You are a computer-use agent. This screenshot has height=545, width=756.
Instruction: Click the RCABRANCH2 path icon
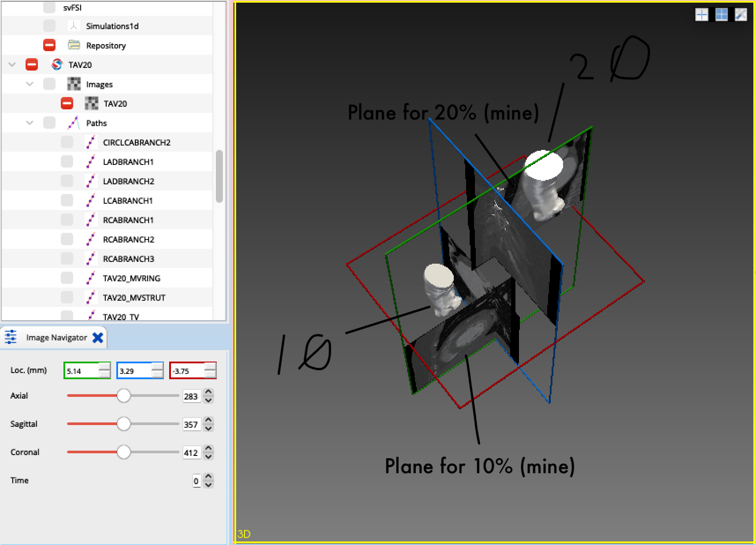[91, 239]
